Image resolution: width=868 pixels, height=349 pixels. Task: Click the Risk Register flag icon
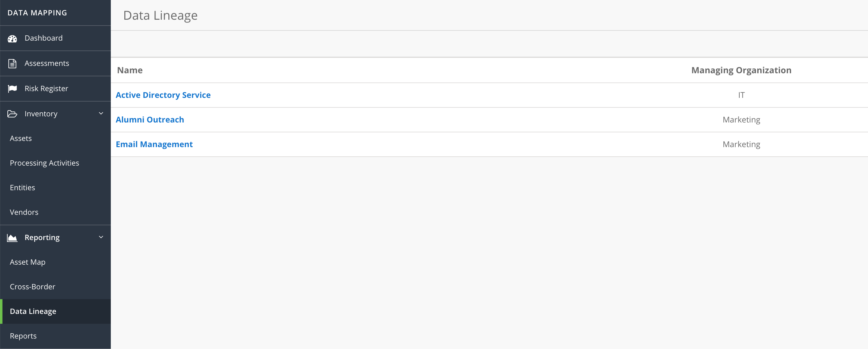(x=12, y=88)
